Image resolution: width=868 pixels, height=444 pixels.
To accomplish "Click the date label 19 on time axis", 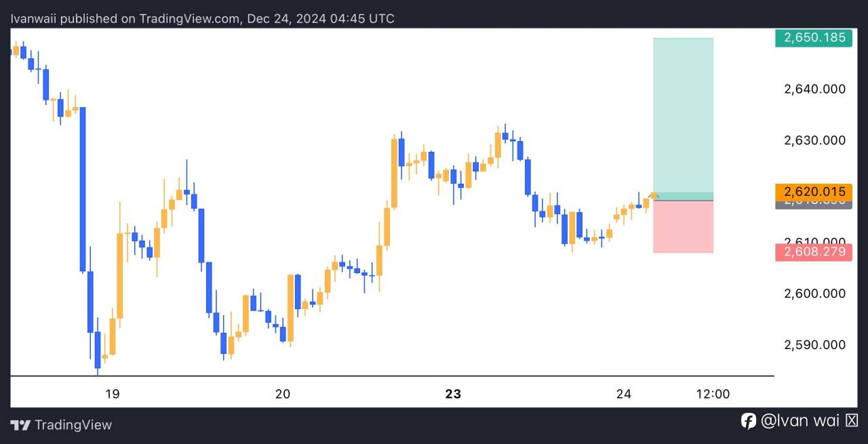I will 113,394.
